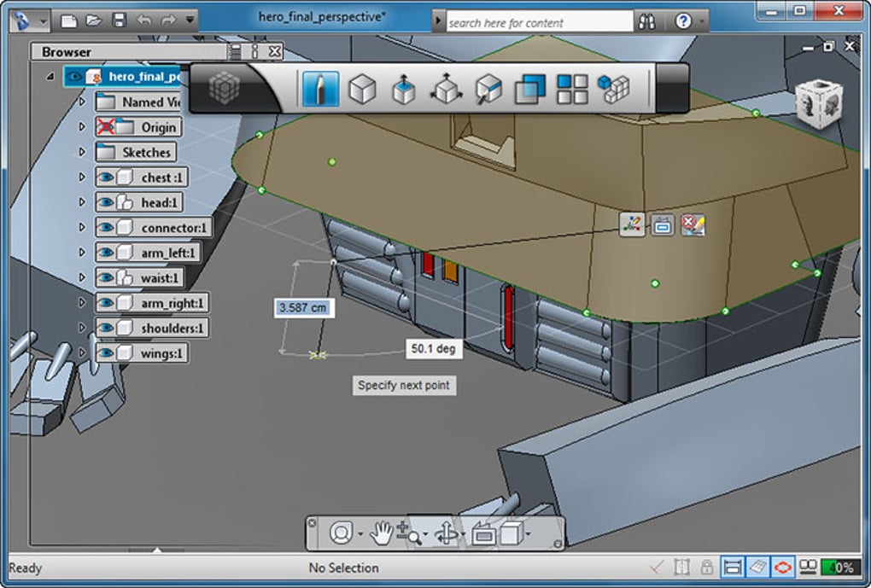Undo the last action

(143, 21)
